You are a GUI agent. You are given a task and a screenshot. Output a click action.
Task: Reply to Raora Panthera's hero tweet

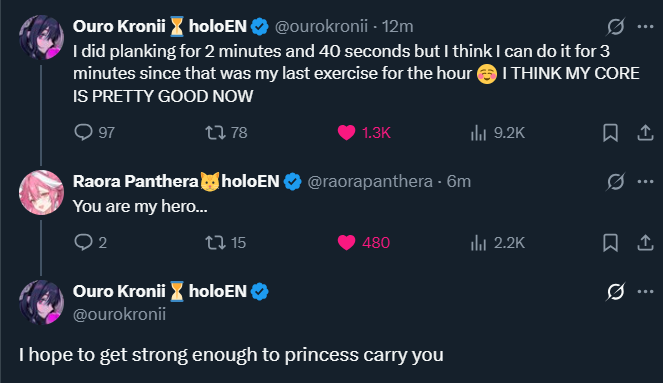(83, 242)
